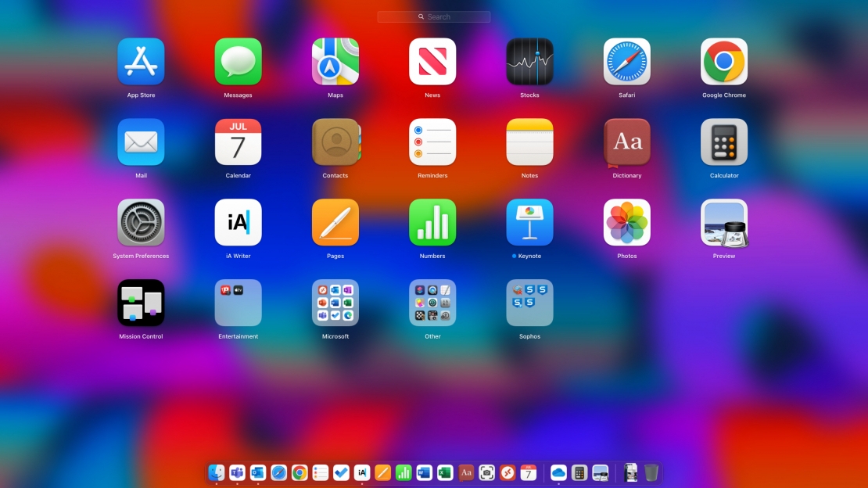868x488 pixels.
Task: Expand the Microsoft folder
Action: click(x=335, y=303)
